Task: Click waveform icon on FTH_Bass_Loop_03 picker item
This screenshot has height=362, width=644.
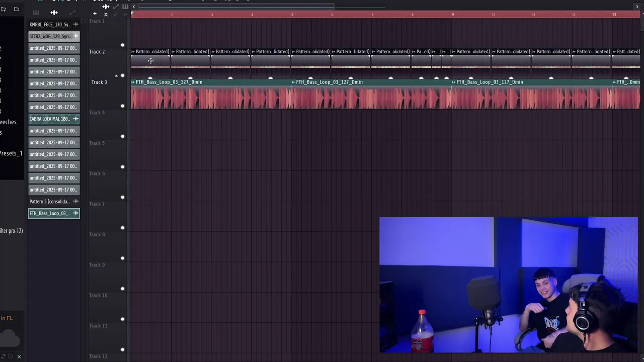Action: click(75, 213)
